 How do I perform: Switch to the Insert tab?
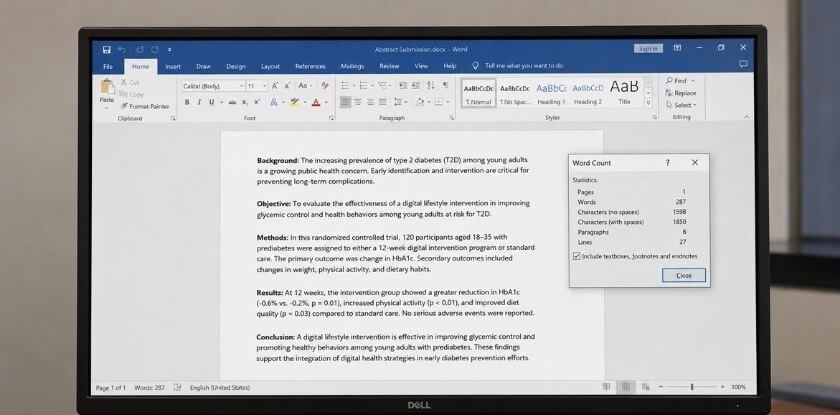(173, 66)
